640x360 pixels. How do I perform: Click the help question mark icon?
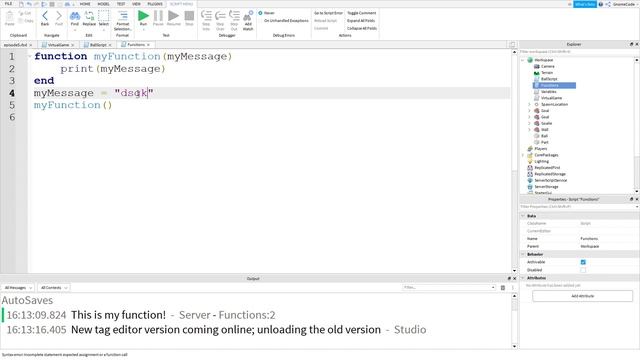tap(601, 4)
